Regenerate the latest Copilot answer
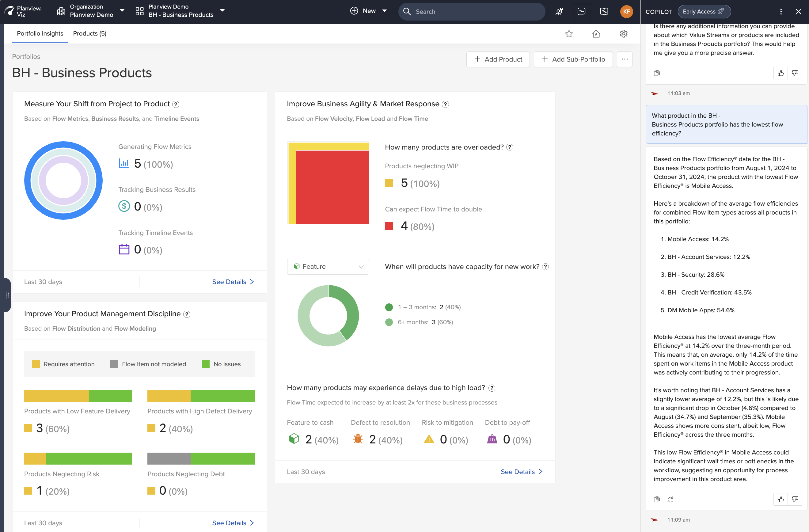 click(x=670, y=500)
